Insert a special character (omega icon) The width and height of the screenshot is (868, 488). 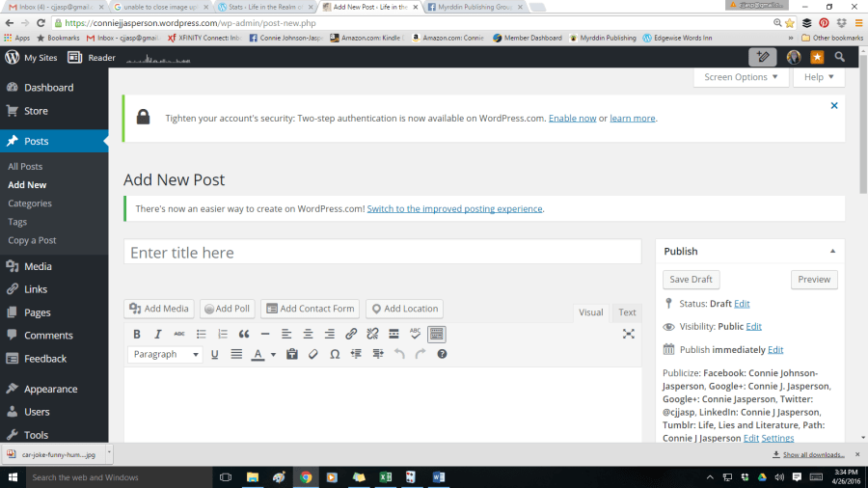(x=335, y=354)
